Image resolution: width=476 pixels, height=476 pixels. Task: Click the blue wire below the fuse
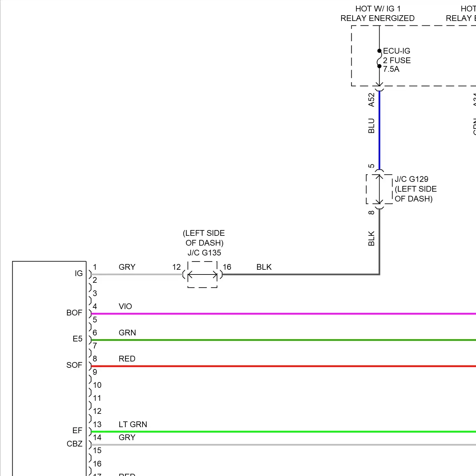click(379, 130)
